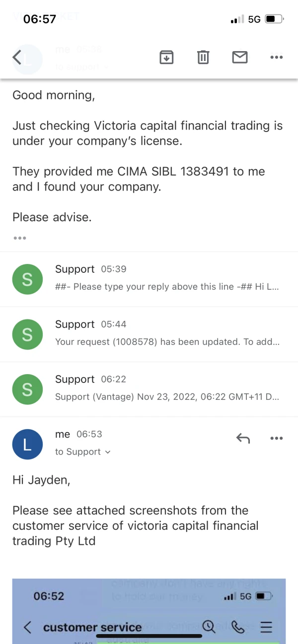Tap the phone icon in attached screenshot
The height and width of the screenshot is (644, 298).
(x=238, y=627)
